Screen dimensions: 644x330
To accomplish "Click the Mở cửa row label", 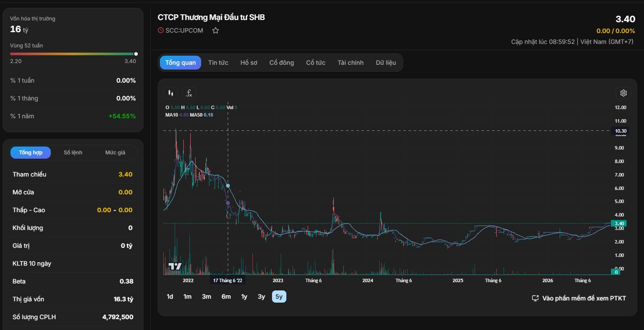I will pyautogui.click(x=23, y=192).
